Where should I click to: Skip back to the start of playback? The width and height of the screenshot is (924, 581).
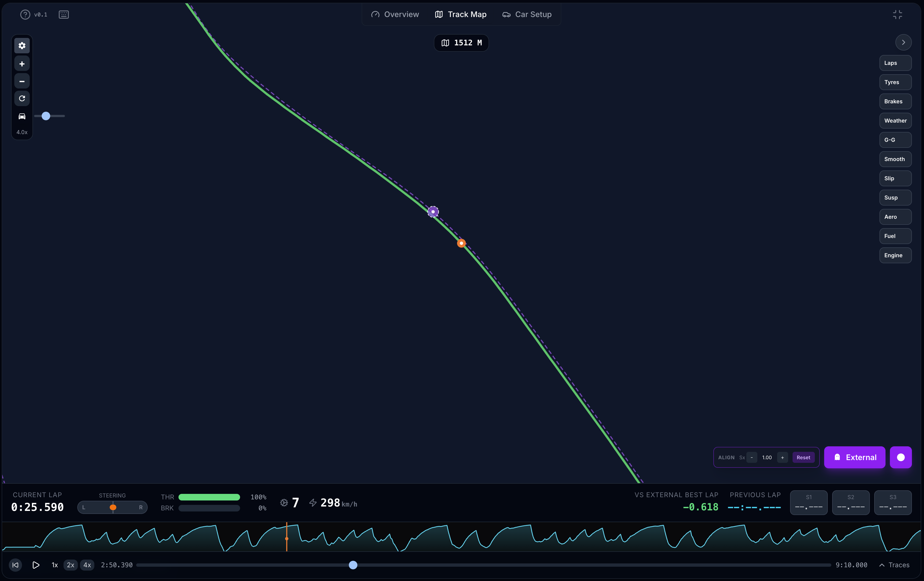(x=15, y=565)
